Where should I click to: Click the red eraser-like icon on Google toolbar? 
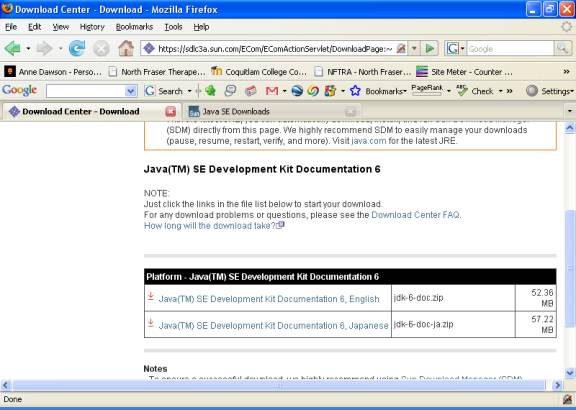pos(251,91)
